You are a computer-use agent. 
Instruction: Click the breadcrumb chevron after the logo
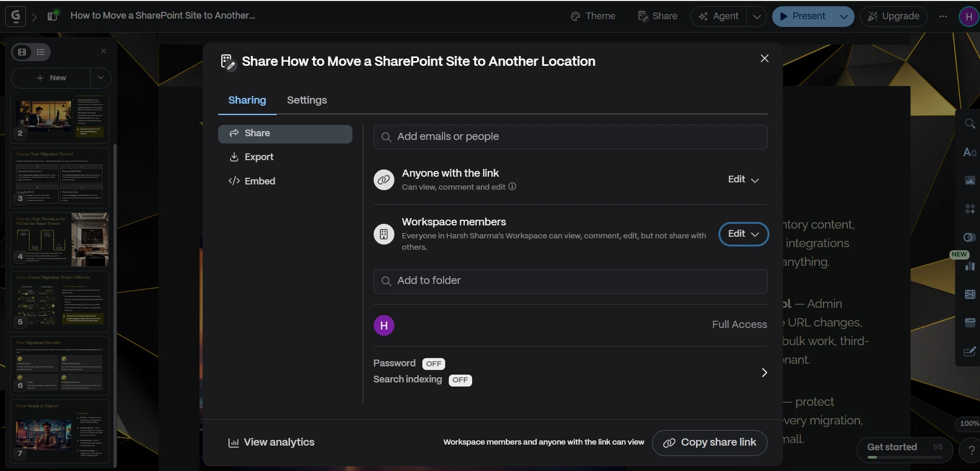(x=35, y=17)
